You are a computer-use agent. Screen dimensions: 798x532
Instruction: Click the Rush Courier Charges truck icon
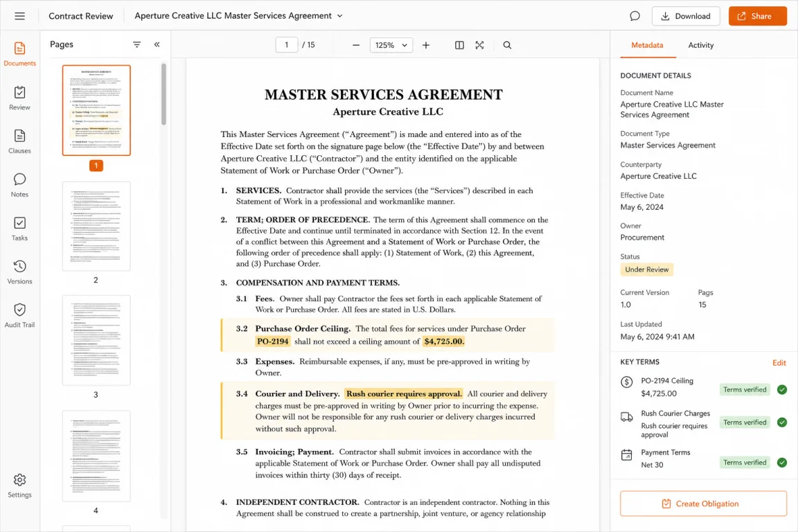pyautogui.click(x=626, y=418)
